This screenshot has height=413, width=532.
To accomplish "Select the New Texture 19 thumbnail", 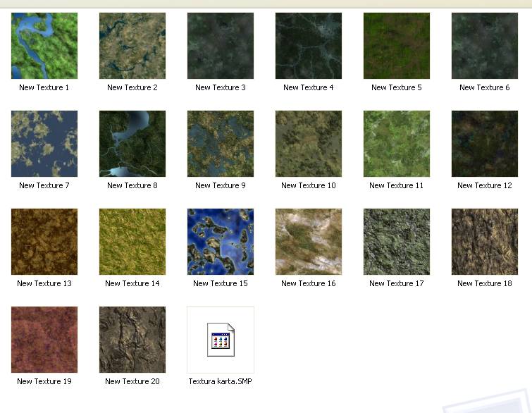I will [44, 340].
